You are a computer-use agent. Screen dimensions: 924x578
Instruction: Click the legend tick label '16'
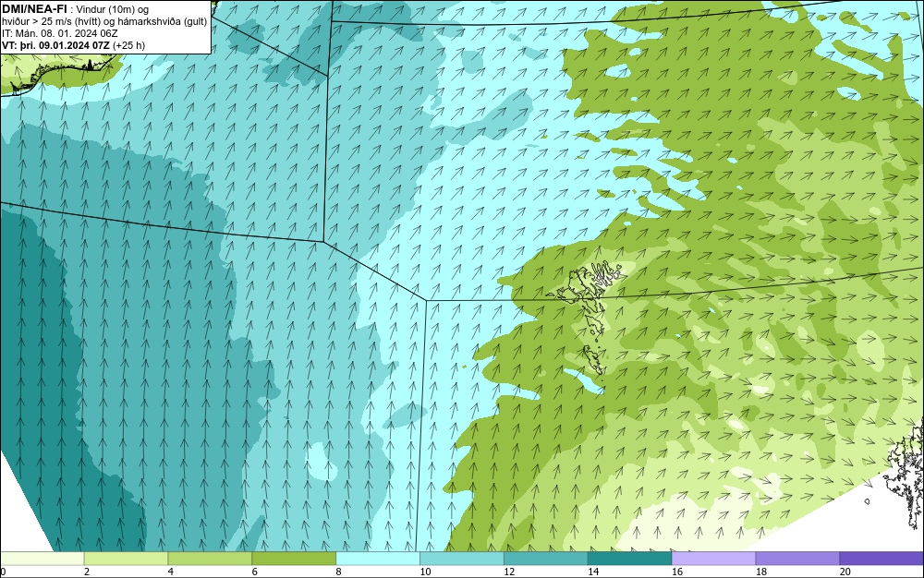click(x=677, y=572)
